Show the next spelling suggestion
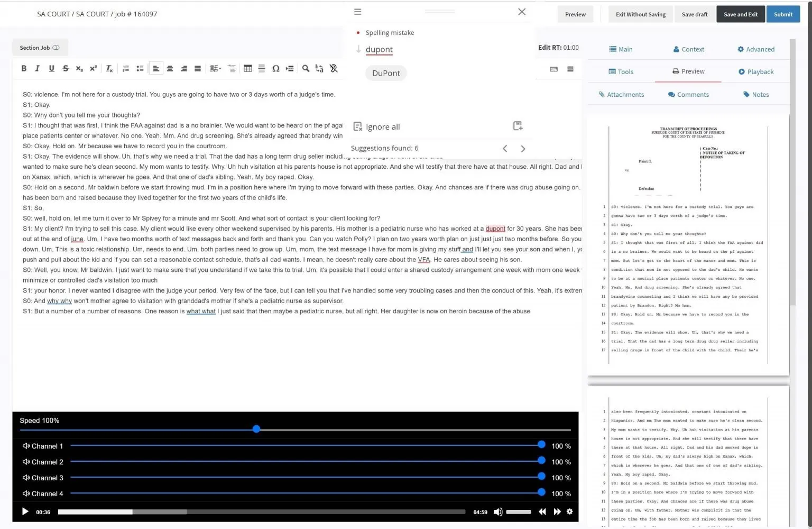The image size is (812, 529). click(523, 149)
